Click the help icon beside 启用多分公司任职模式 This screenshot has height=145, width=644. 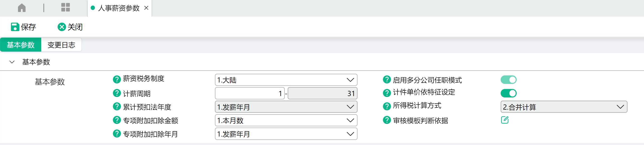pyautogui.click(x=387, y=80)
